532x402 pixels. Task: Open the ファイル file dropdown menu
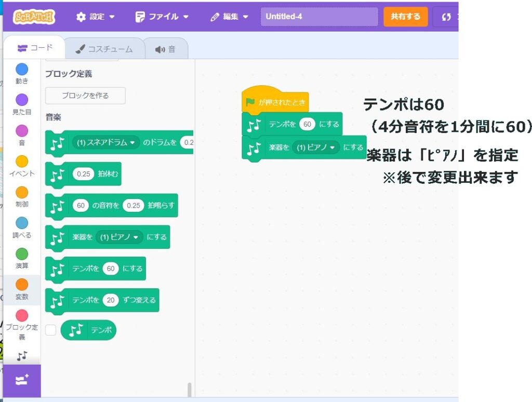click(162, 17)
